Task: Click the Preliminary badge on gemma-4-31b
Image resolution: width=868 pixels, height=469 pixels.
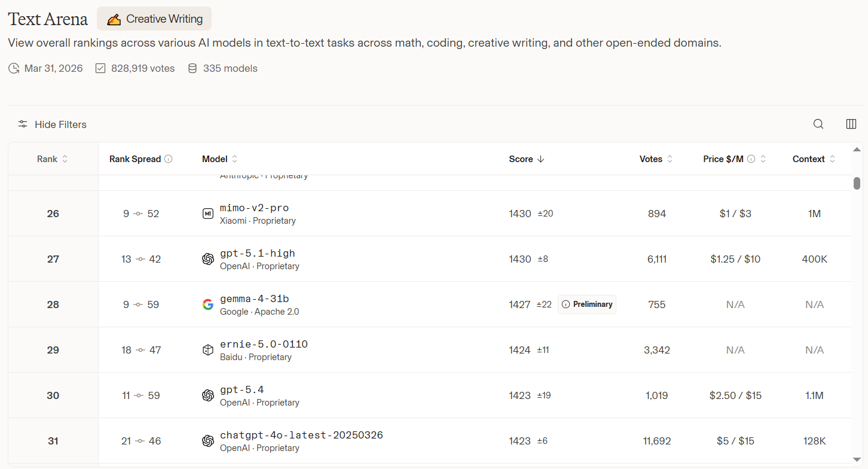Action: (587, 304)
